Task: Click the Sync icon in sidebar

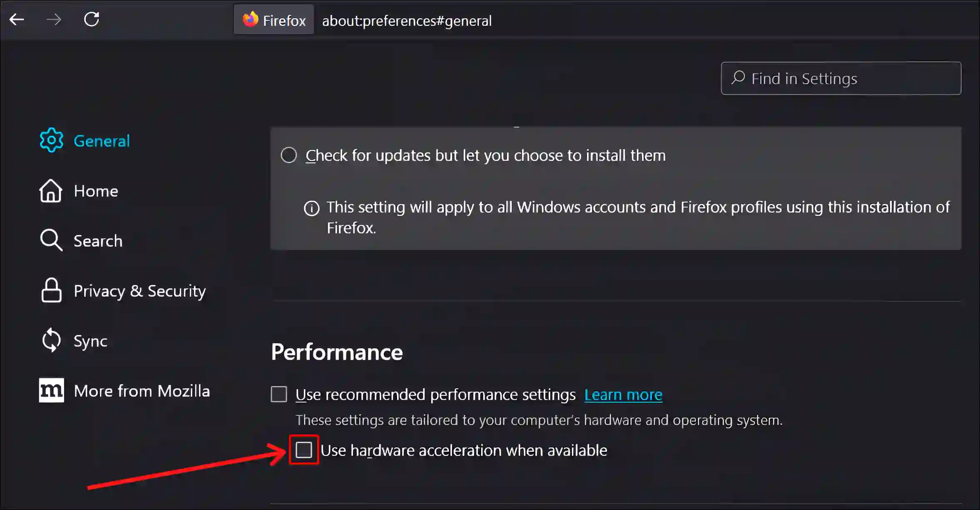Action: (x=51, y=340)
